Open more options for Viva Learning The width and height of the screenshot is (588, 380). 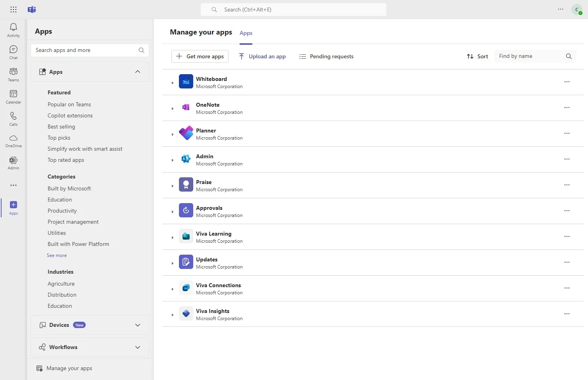[567, 236]
